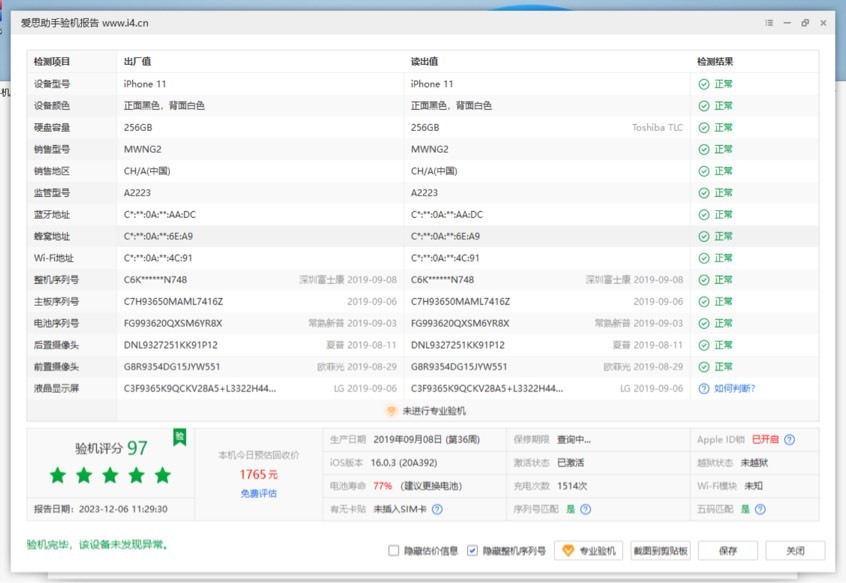Click the green check icon in 前置摄像头 row
Image resolution: width=846 pixels, height=583 pixels.
tap(704, 367)
